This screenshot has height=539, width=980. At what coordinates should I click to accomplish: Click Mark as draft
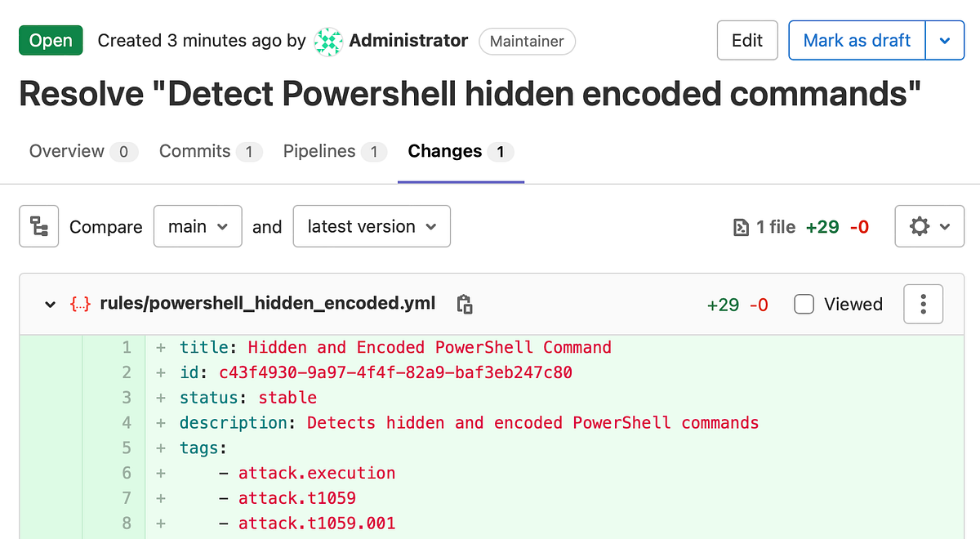(x=856, y=39)
